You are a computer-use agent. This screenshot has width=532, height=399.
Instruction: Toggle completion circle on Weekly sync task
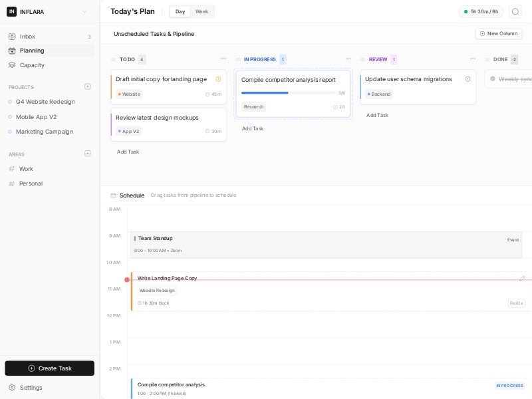point(493,79)
